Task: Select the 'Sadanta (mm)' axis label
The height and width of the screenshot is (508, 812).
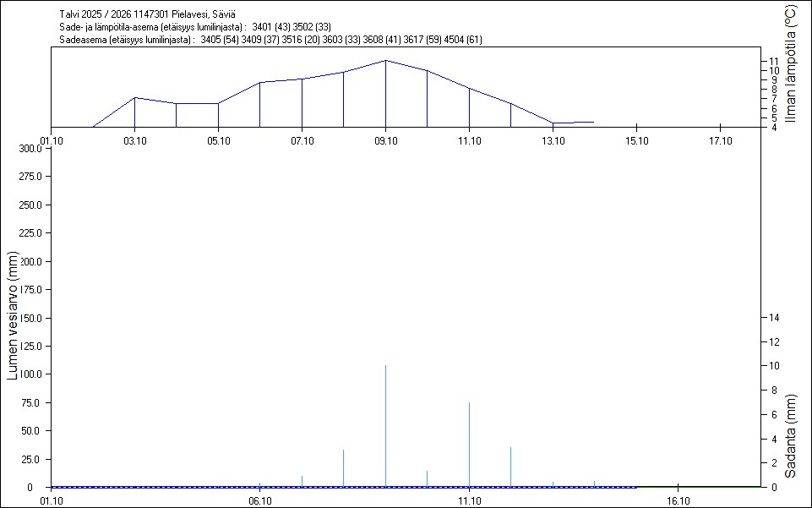Action: 790,435
